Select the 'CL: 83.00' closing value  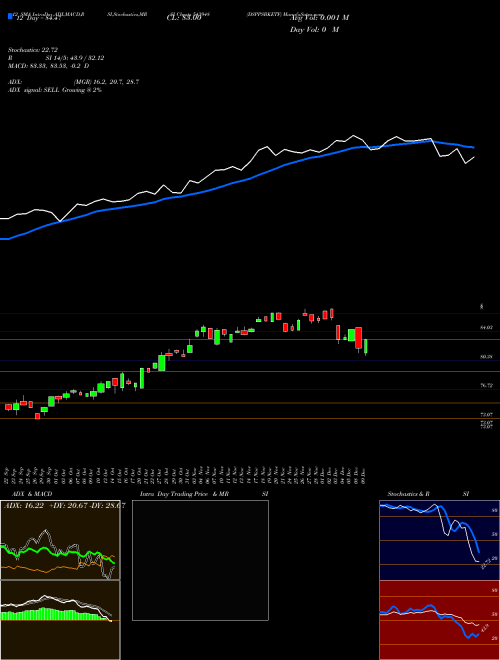coord(184,18)
